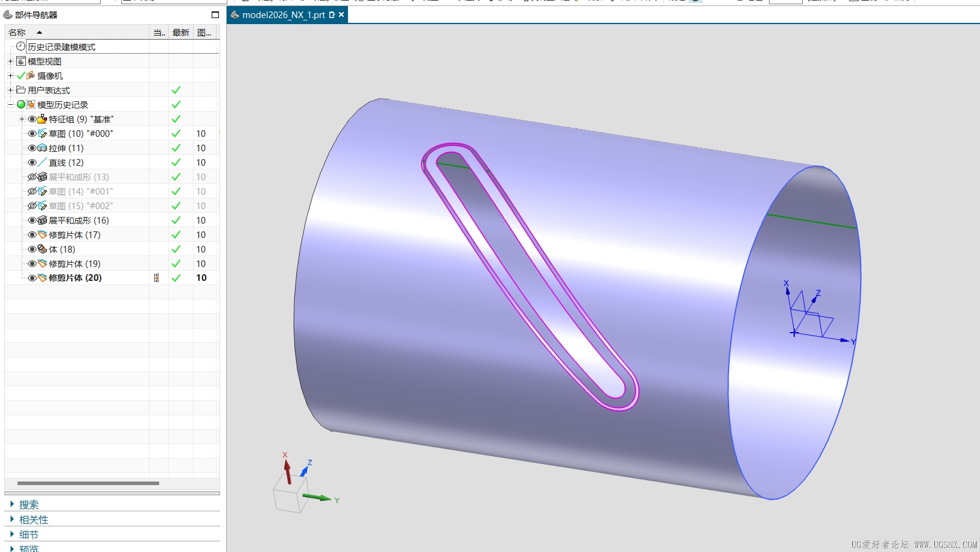Click the icon of 展平和成形 (16)
This screenshot has height=552, width=980.
[x=42, y=220]
